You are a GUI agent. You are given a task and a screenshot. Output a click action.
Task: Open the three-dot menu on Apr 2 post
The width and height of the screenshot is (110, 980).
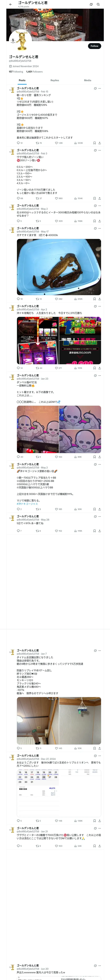point(100,306)
